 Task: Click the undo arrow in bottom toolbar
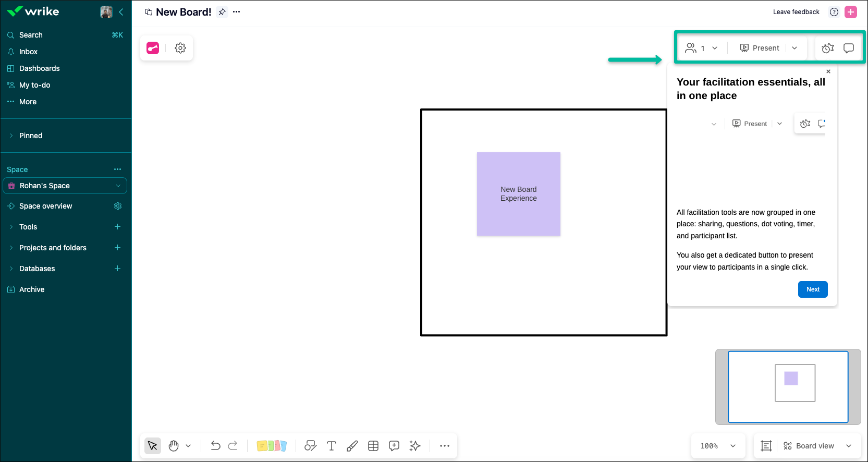[215, 446]
